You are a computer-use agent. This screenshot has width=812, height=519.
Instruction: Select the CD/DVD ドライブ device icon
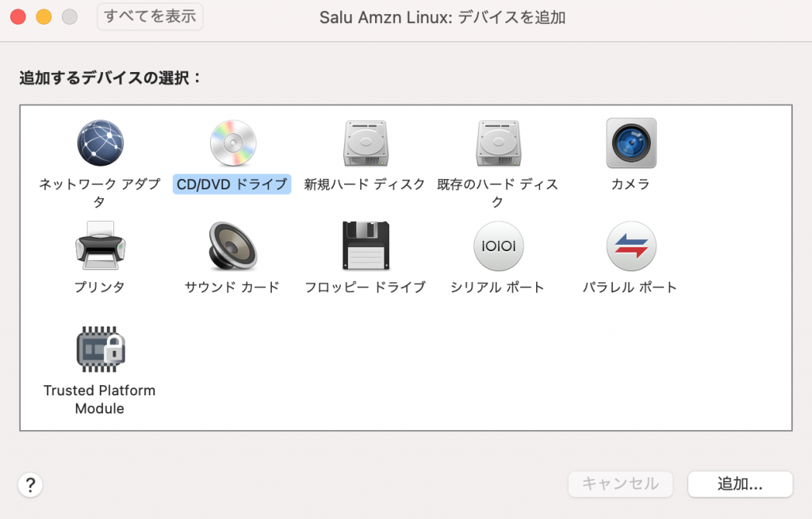click(232, 143)
